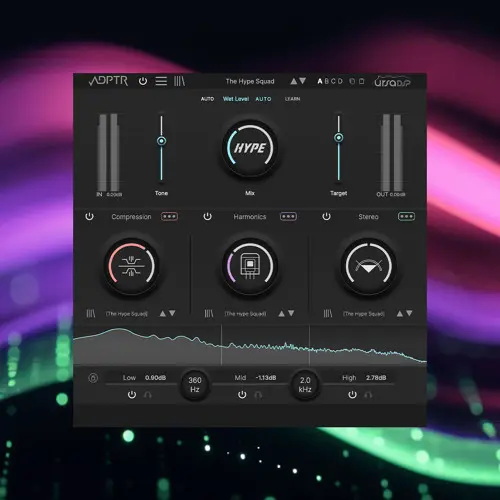Click the band link lock icon
Image resolution: width=500 pixels, height=500 pixels.
coord(93,378)
